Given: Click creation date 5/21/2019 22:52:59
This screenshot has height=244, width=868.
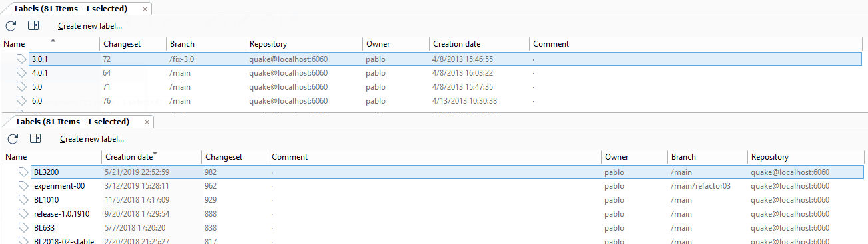Looking at the screenshot, I should click(137, 172).
